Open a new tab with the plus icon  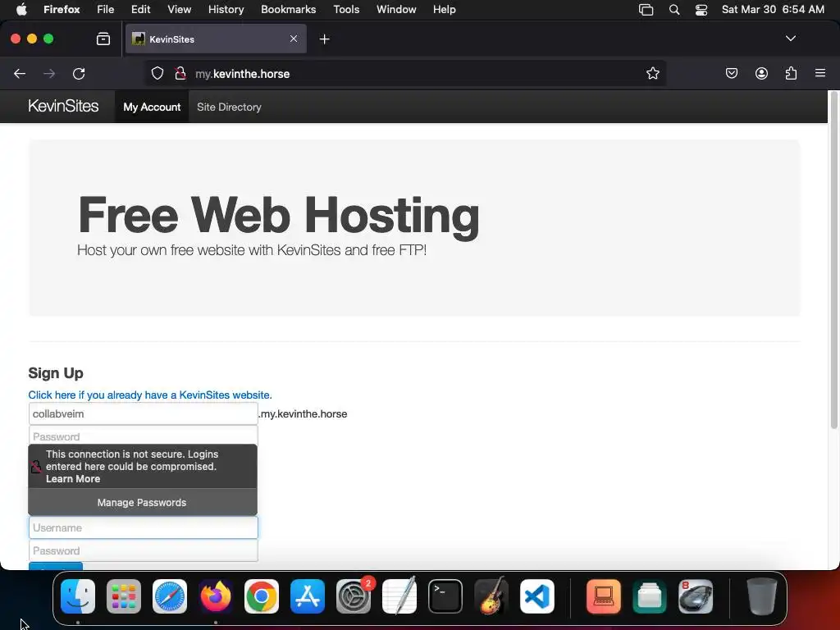click(324, 39)
